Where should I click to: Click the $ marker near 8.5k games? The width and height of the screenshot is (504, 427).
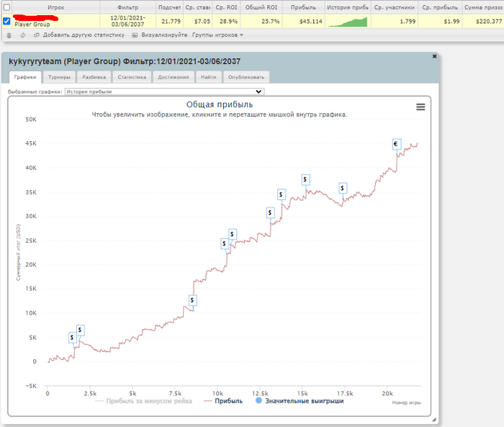(x=192, y=301)
